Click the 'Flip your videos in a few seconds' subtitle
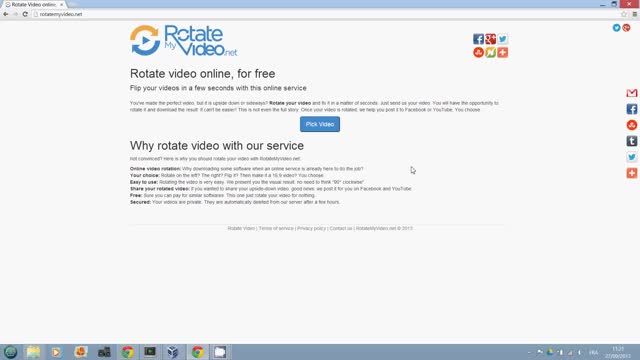Image resolution: width=640 pixels, height=360 pixels. click(218, 88)
